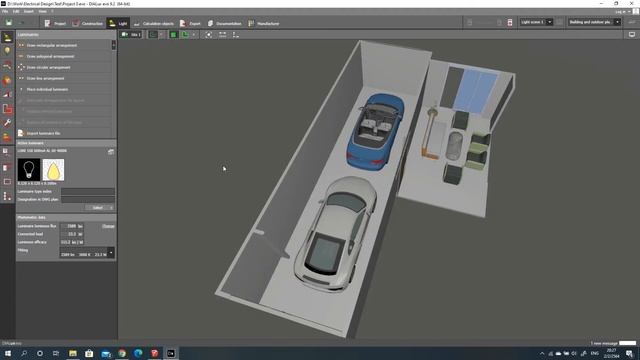This screenshot has height=360, width=640.
Task: Select the lamp bulb tool in sidebar
Action: [7, 51]
